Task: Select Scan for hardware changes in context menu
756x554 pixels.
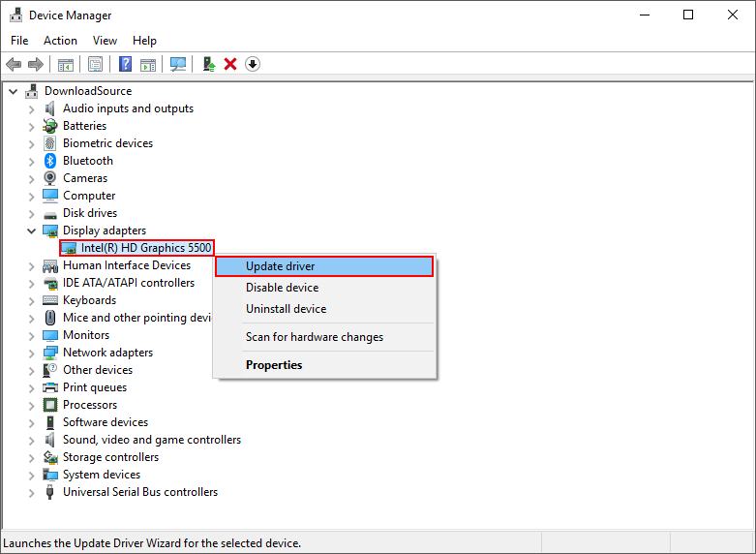Action: pos(324,337)
